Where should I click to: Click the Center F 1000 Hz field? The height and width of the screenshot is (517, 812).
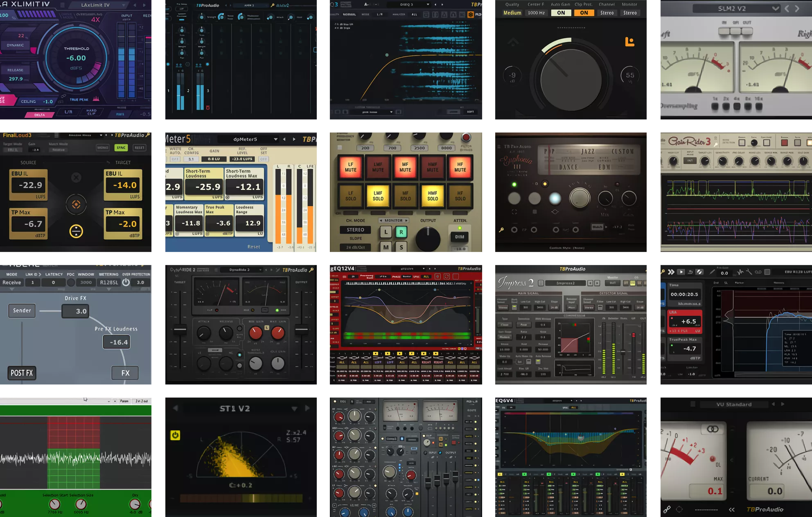click(536, 13)
